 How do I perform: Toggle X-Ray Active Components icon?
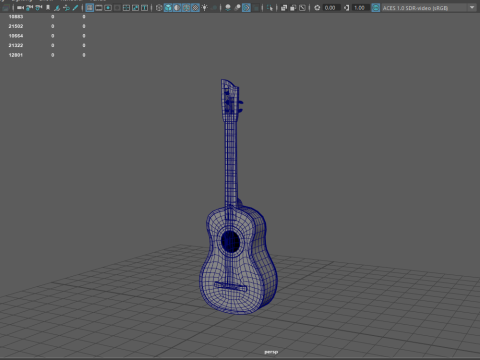tap(293, 7)
